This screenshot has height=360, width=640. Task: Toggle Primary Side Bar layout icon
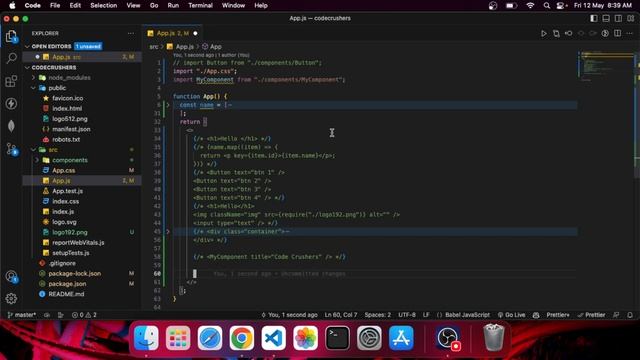pos(593,18)
